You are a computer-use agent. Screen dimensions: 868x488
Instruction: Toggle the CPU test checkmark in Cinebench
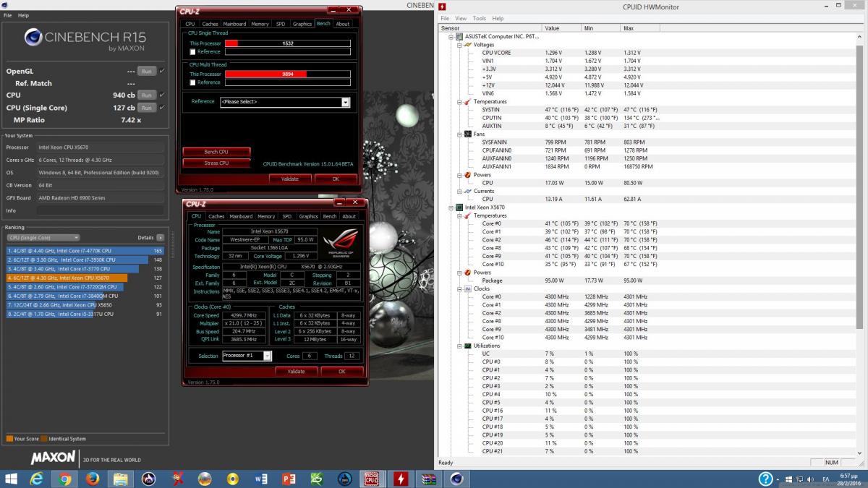[x=162, y=95]
